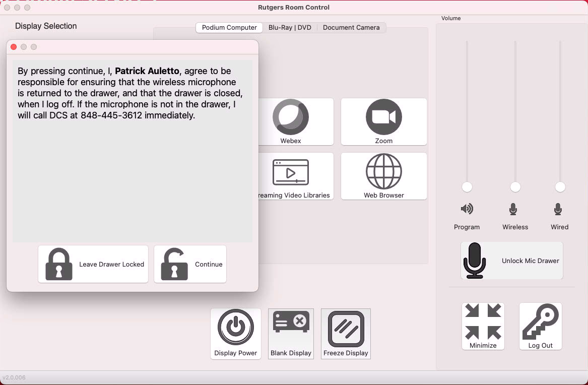The height and width of the screenshot is (385, 588).
Task: Mute the Wired microphone icon
Action: 558,209
